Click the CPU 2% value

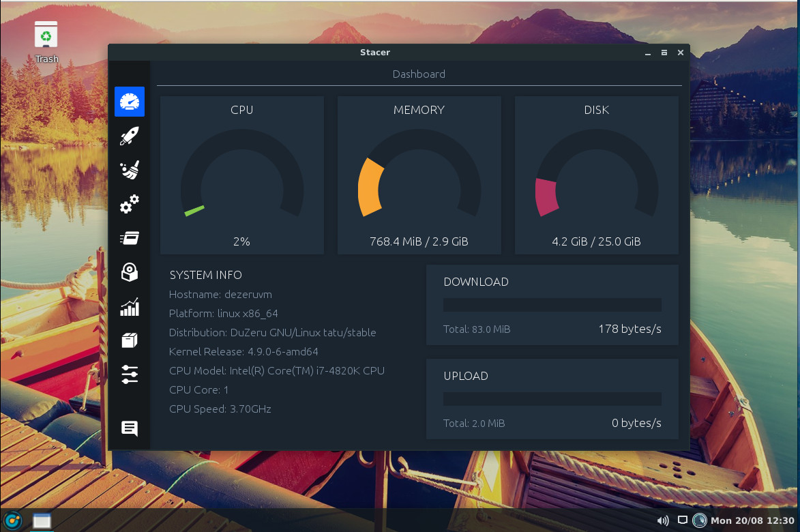[x=242, y=241]
